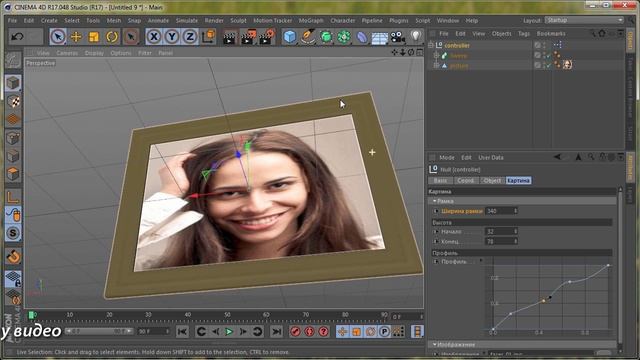This screenshot has height=360, width=640.
Task: Go back in Attribute Manager history arrow
Action: [x=557, y=157]
